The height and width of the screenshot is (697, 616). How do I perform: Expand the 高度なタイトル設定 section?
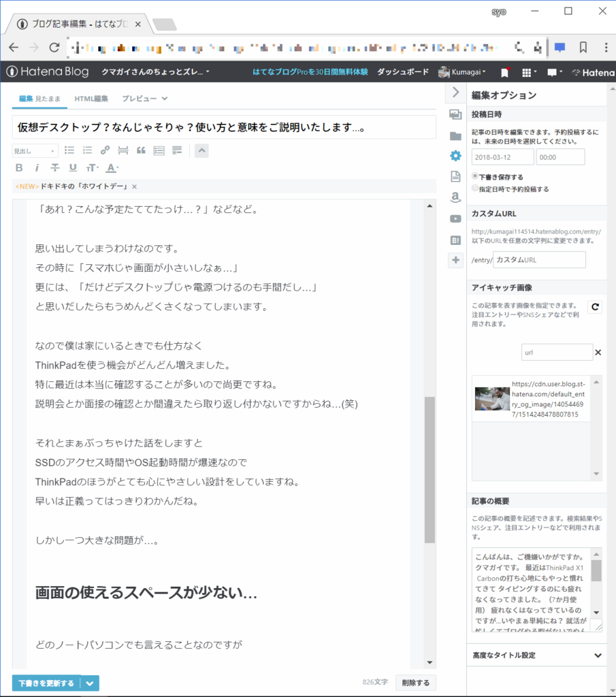click(537, 655)
